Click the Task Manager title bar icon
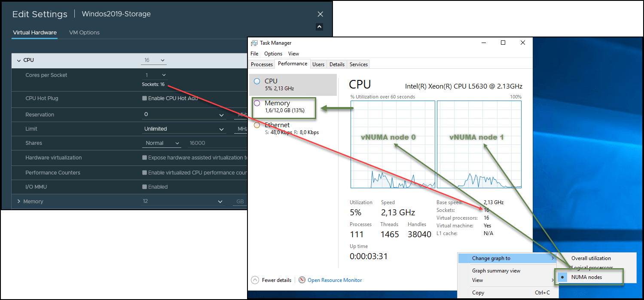 pos(254,43)
